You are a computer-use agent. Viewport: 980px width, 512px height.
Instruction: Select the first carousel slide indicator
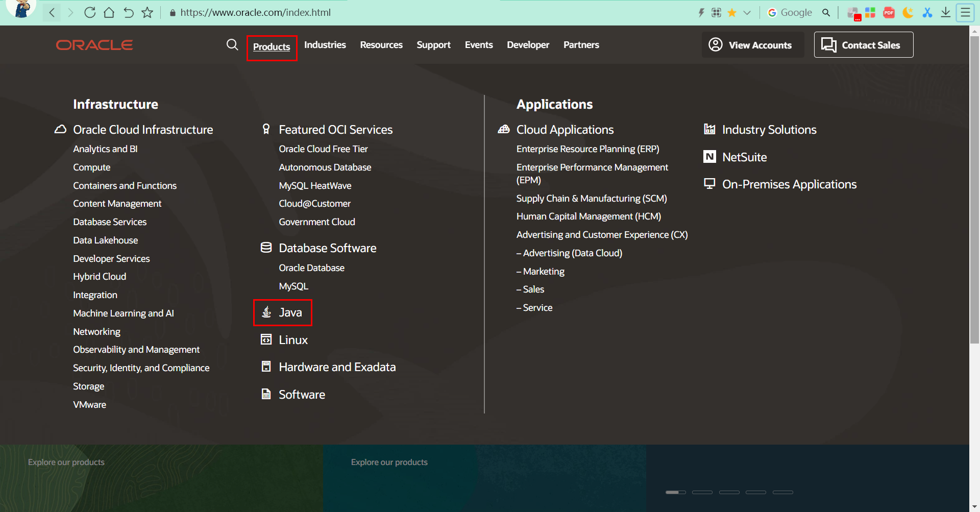pyautogui.click(x=676, y=492)
